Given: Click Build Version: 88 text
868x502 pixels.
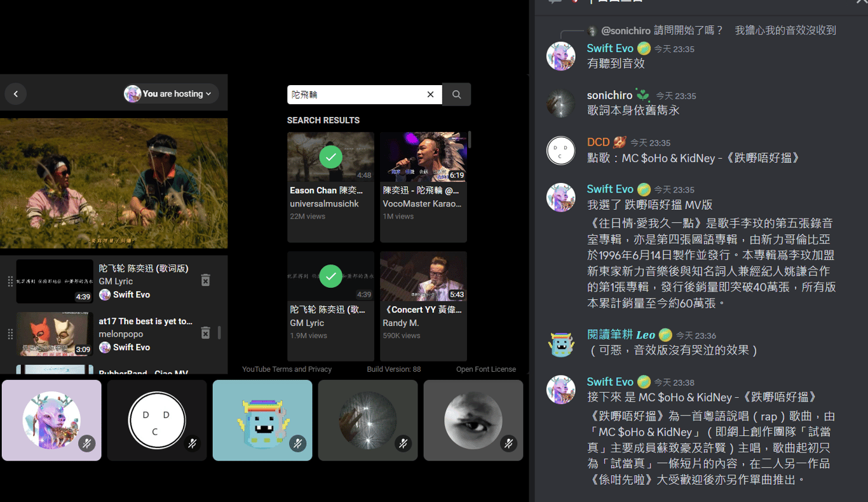Looking at the screenshot, I should click(x=393, y=369).
